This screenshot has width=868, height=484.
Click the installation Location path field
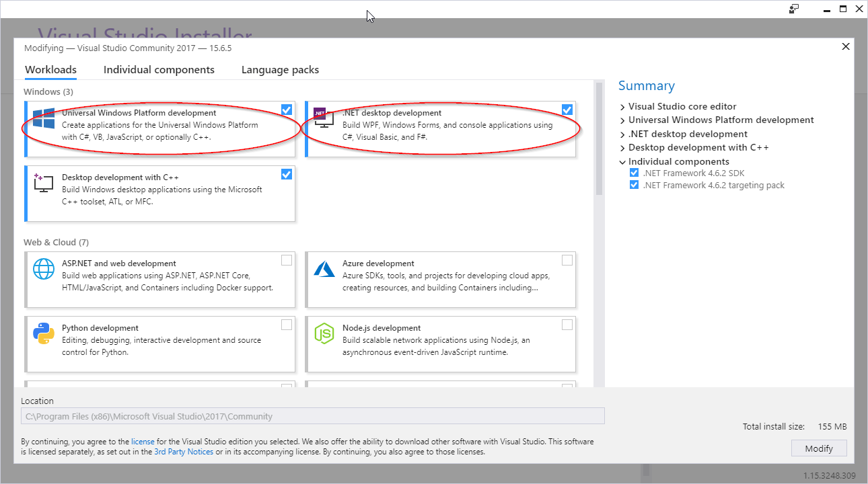pos(313,416)
